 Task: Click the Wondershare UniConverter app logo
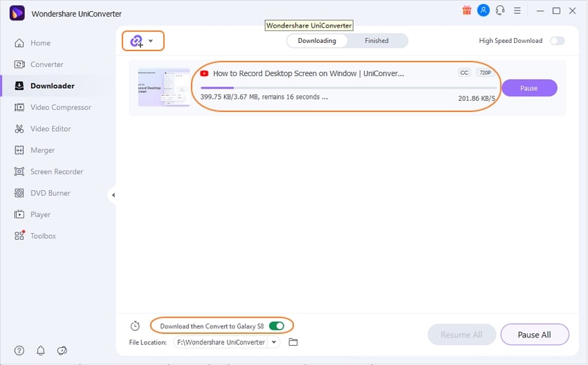pos(17,13)
